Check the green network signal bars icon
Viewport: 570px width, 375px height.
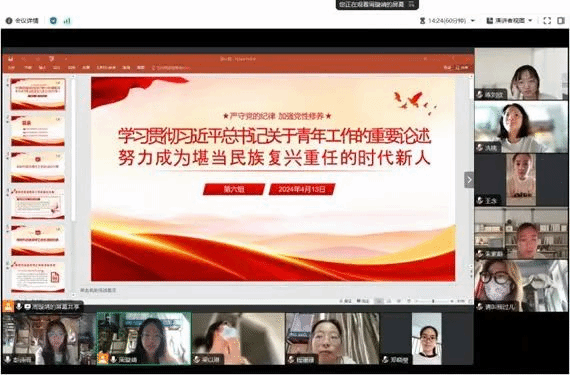coord(67,21)
